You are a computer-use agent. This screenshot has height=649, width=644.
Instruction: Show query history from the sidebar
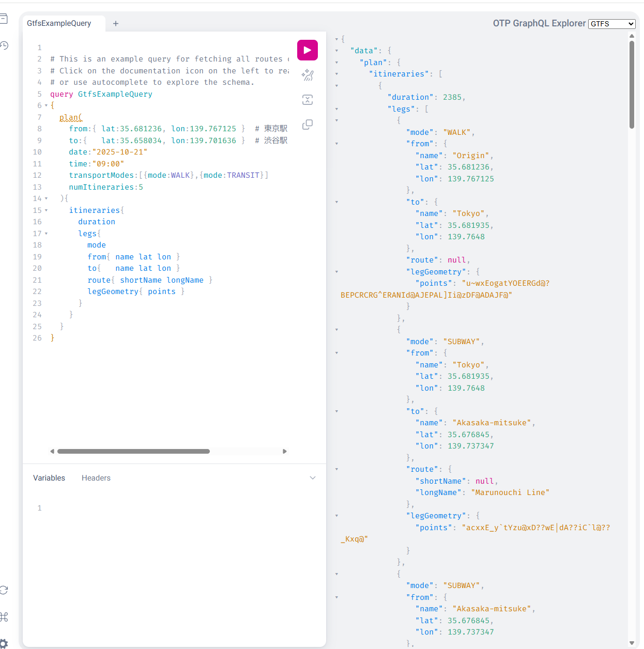pos(3,45)
